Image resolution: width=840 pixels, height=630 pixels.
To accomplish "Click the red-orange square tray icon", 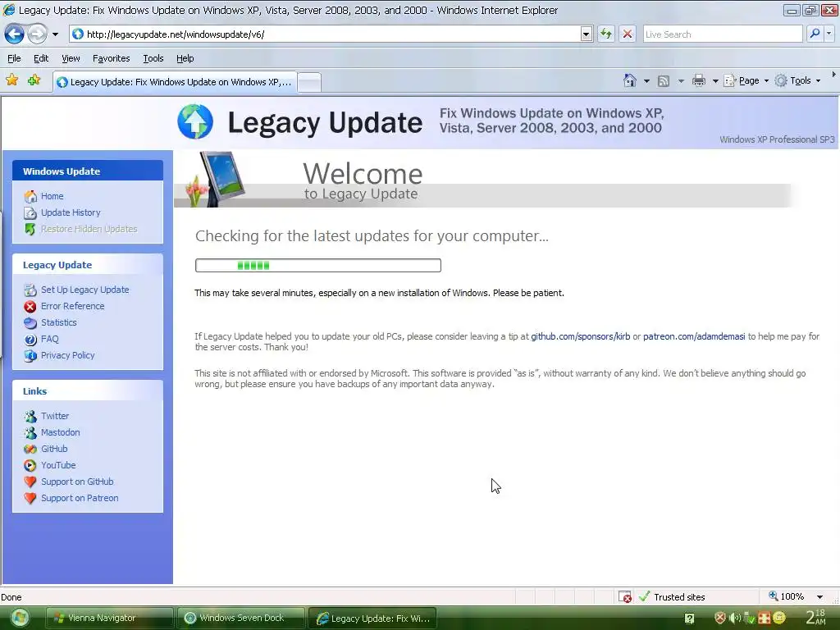I will tap(765, 619).
